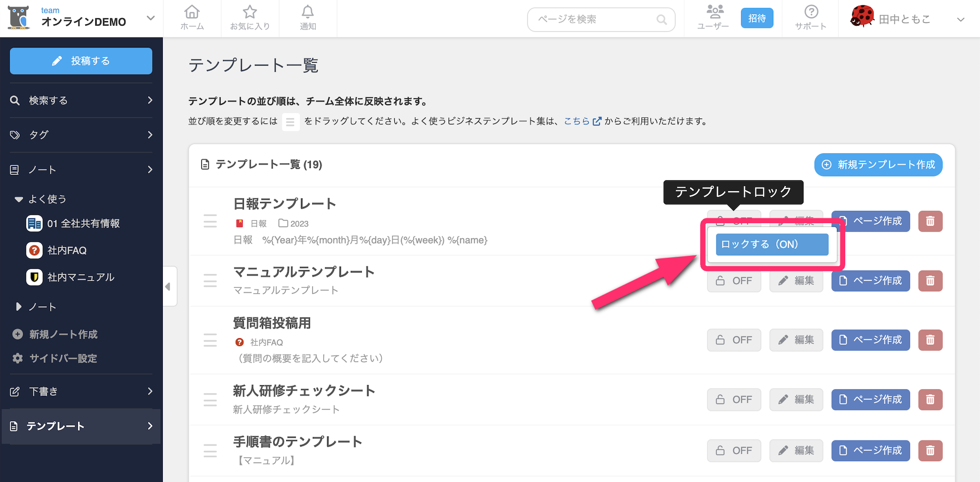Open 田中ともこ user menu dropdown
The height and width of the screenshot is (482, 980).
click(x=960, y=20)
